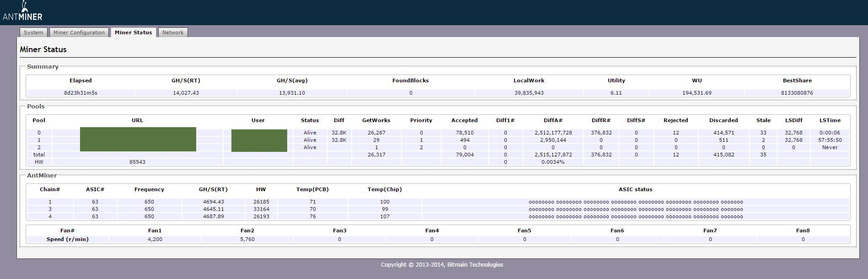Click the Pools User column header
This screenshot has height=279, width=868.
[x=258, y=120]
